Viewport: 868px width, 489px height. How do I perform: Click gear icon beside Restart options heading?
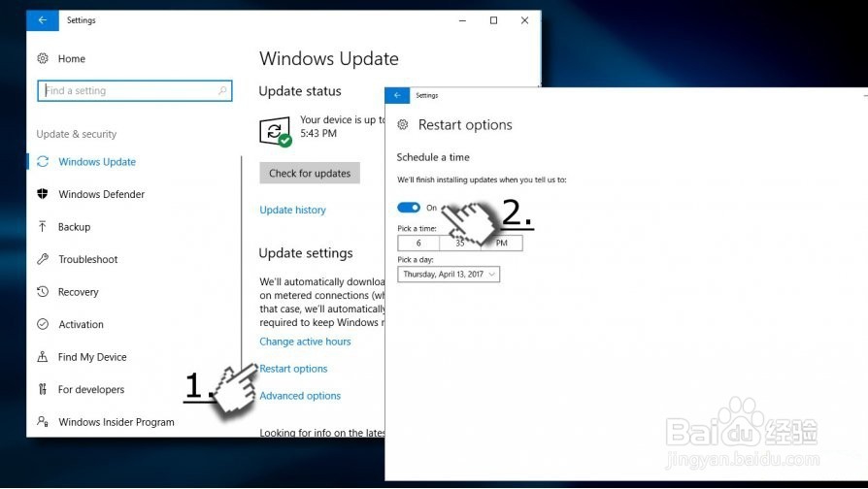(403, 125)
